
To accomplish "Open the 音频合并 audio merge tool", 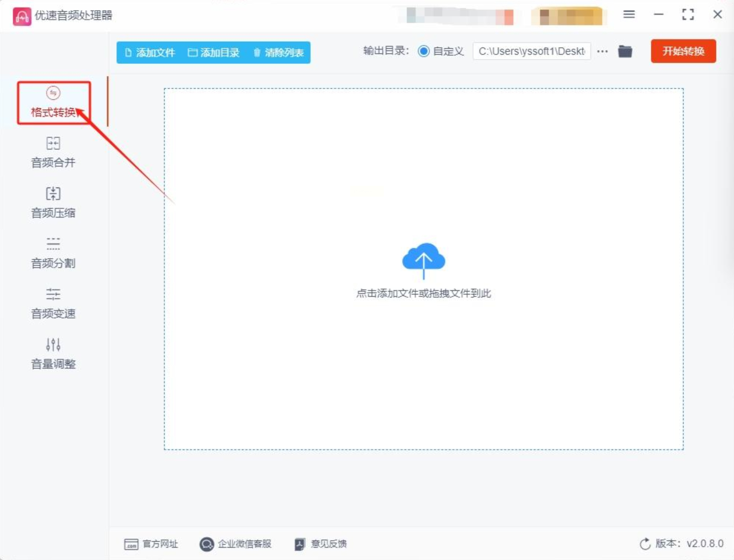I will [x=53, y=152].
